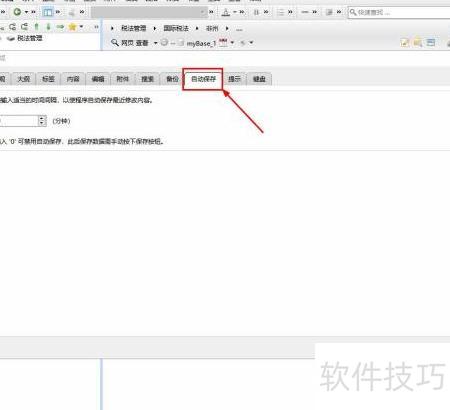Click the text underline color icon
The image size is (450, 410).
tap(226, 12)
